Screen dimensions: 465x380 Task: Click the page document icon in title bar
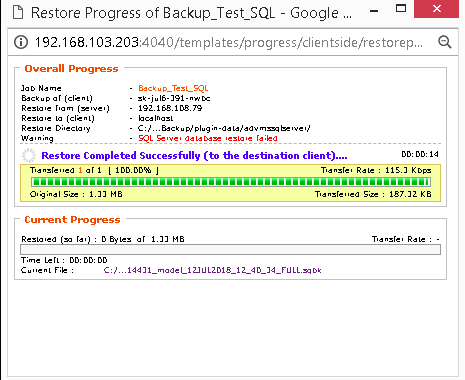coord(18,13)
